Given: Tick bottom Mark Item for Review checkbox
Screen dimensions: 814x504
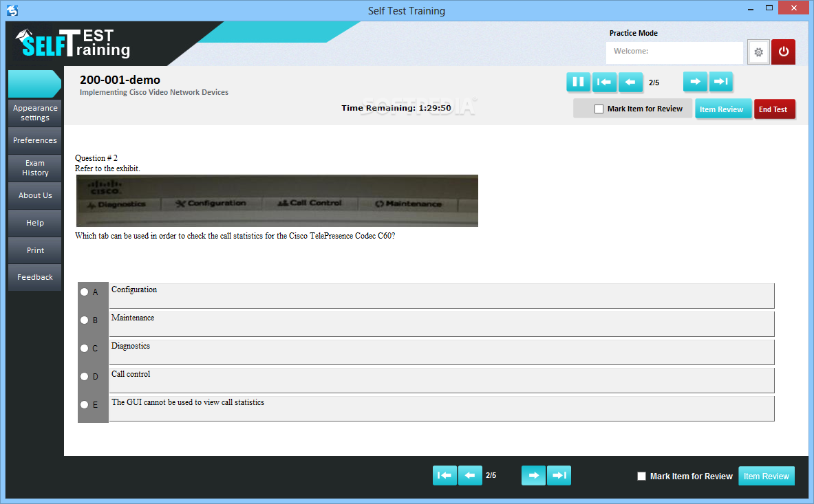Looking at the screenshot, I should click(x=642, y=476).
